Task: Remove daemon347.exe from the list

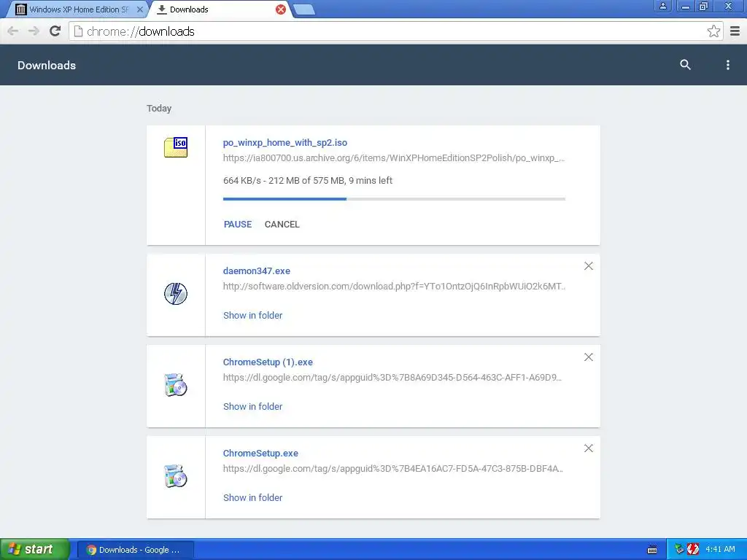Action: pyautogui.click(x=589, y=266)
